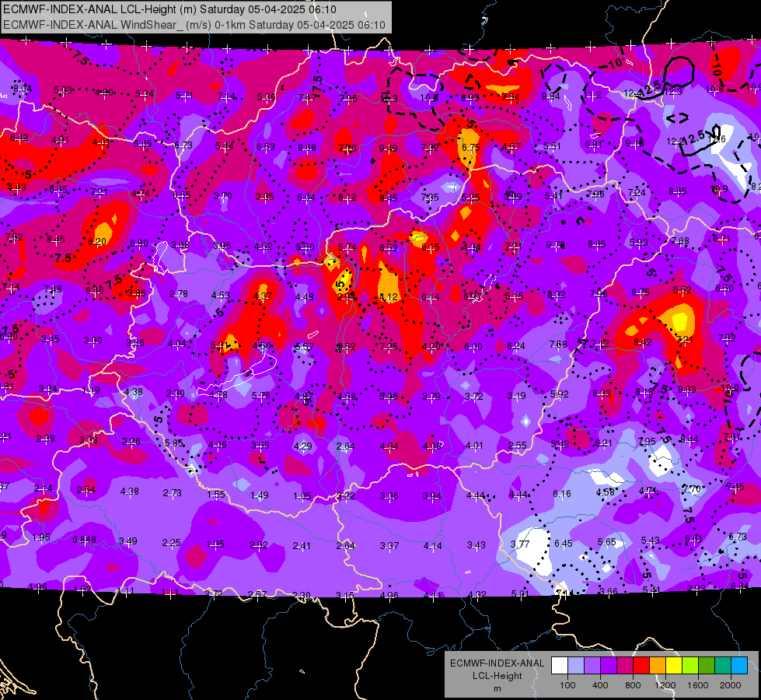Click the wind shear value 3.19

tap(516, 396)
